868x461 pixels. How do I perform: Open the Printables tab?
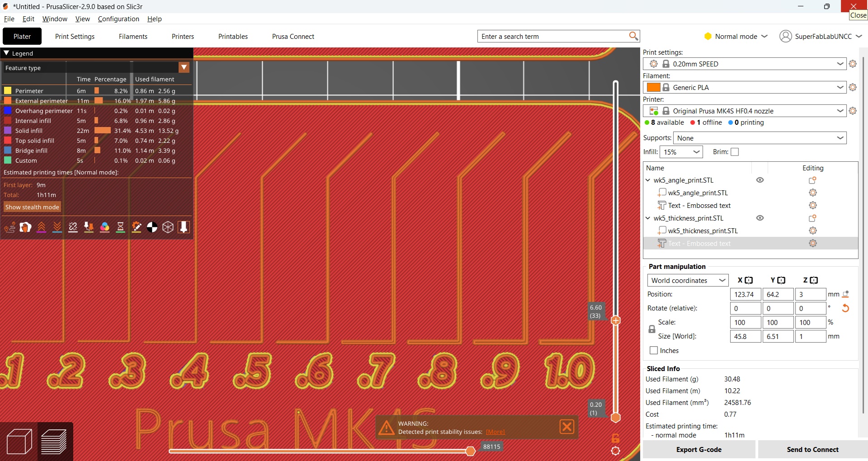tap(233, 36)
